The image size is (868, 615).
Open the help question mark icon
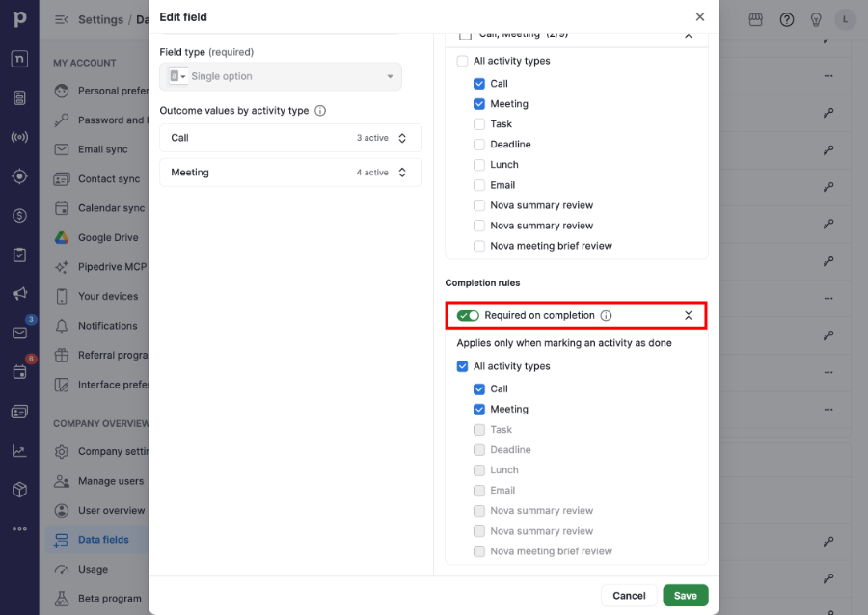click(x=787, y=20)
